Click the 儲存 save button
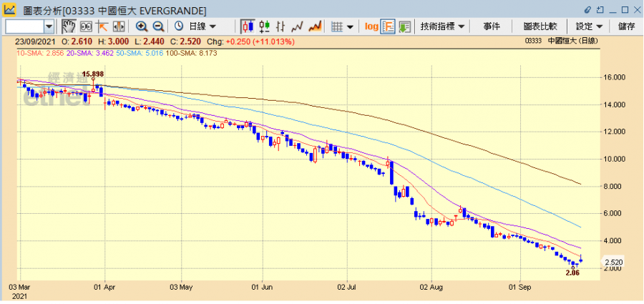 626,26
